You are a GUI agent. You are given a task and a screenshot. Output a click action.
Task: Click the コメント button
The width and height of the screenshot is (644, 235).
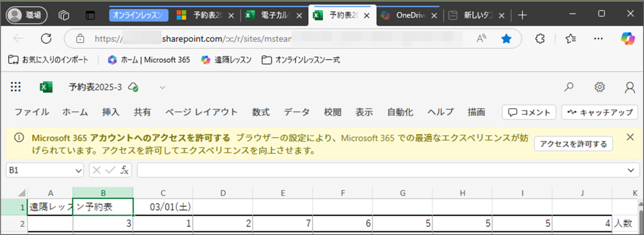click(529, 112)
